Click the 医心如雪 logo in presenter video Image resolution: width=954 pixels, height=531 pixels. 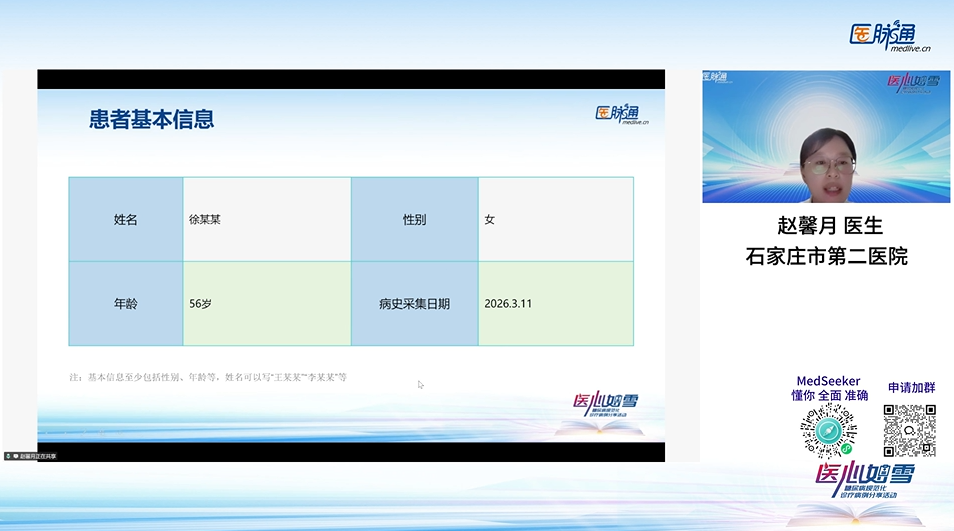(x=913, y=83)
